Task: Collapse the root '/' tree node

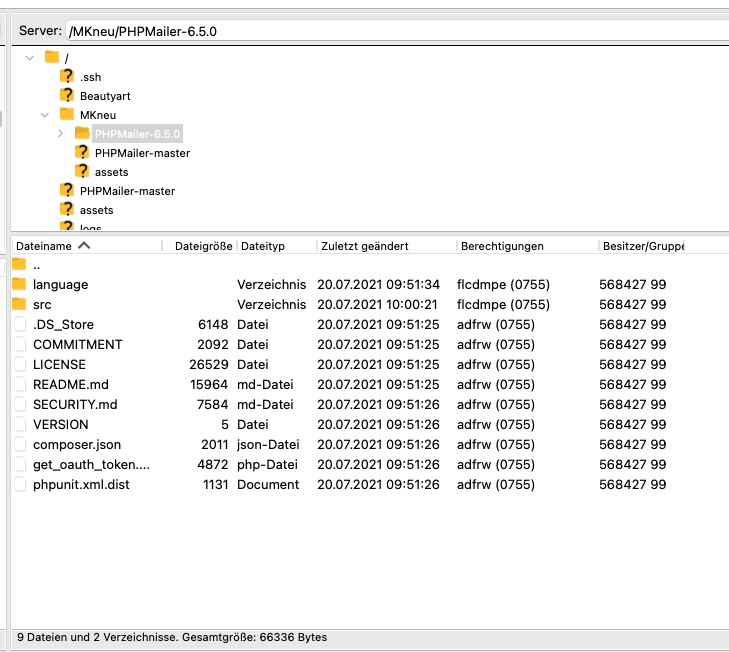Action: 30,58
